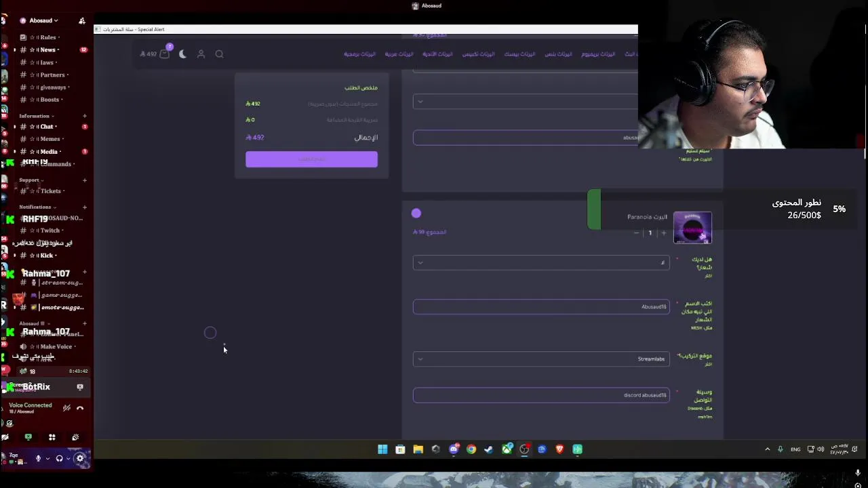Toggle Discord noise suppression icon
This screenshot has height=488, width=868.
point(66,408)
